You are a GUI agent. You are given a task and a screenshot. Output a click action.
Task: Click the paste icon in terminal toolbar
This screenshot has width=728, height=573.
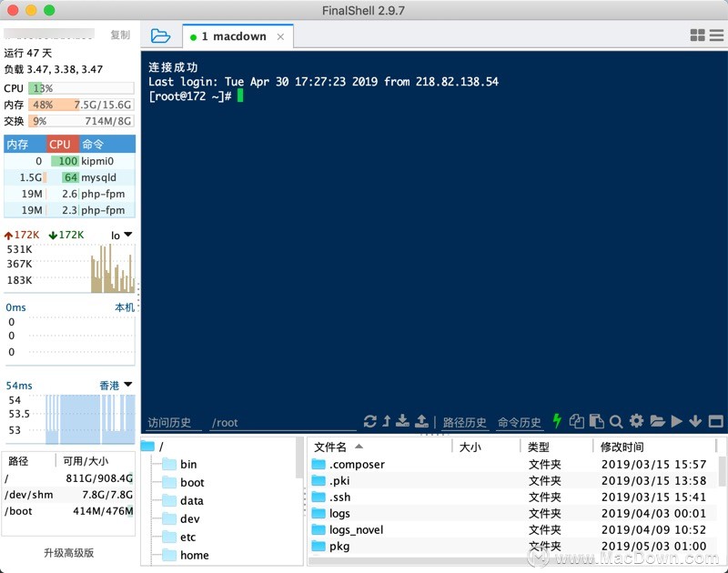(597, 421)
